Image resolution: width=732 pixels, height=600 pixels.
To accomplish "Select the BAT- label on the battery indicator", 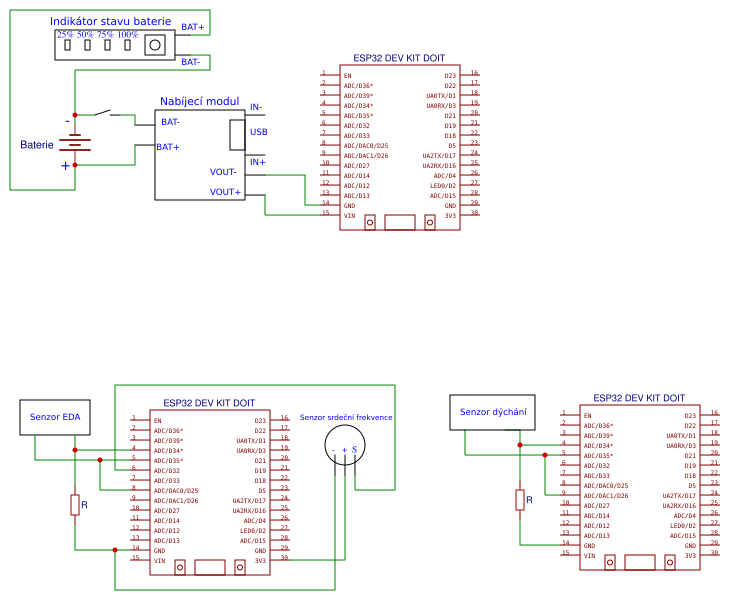I will 190,62.
